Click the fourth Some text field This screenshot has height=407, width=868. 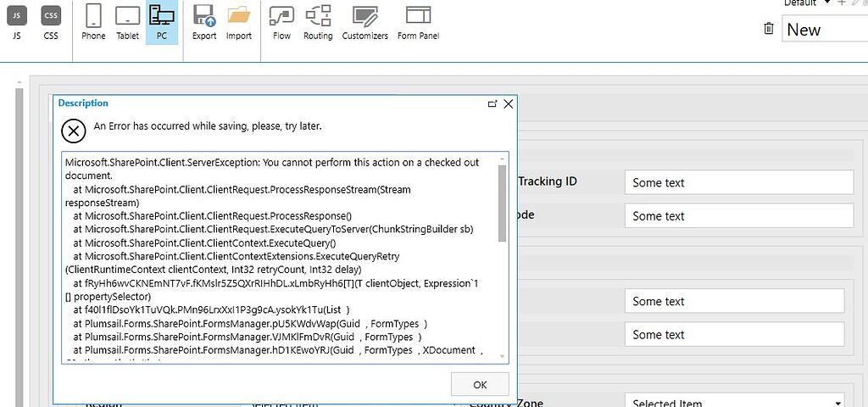point(735,334)
